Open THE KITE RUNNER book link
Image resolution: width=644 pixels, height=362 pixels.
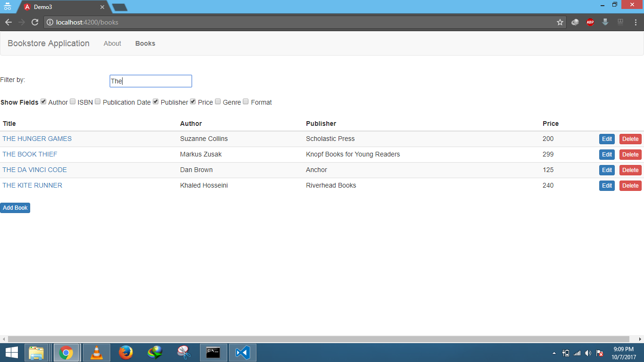[33, 185]
